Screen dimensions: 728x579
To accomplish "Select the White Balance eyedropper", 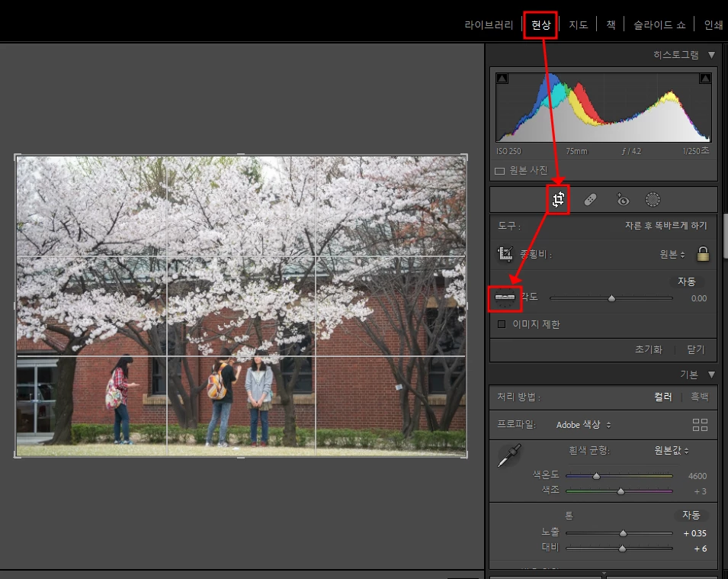I will click(x=509, y=455).
